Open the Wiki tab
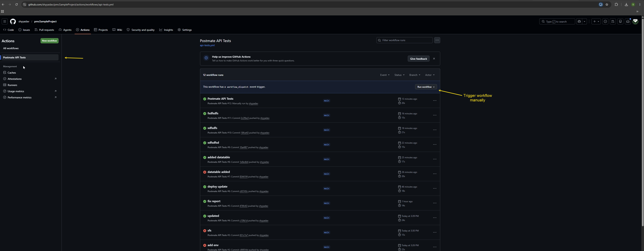Screen dimensions: 644x251 [x=117, y=30]
